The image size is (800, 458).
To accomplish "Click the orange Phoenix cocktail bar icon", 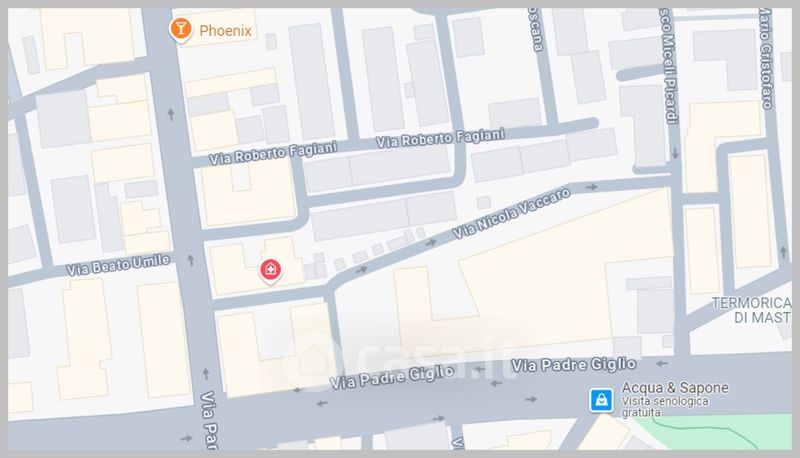I will coord(180,30).
